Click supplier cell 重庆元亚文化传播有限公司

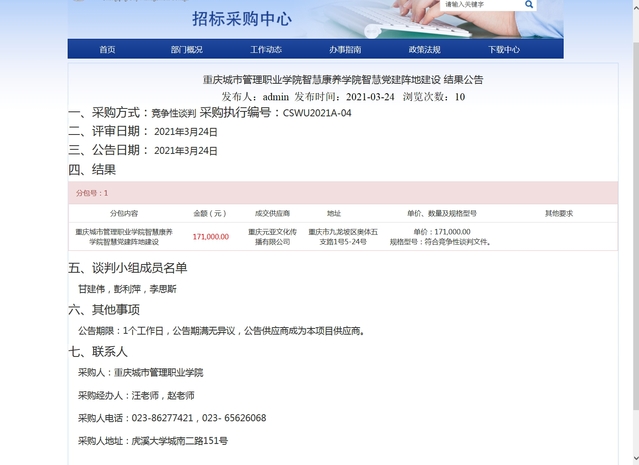272,237
